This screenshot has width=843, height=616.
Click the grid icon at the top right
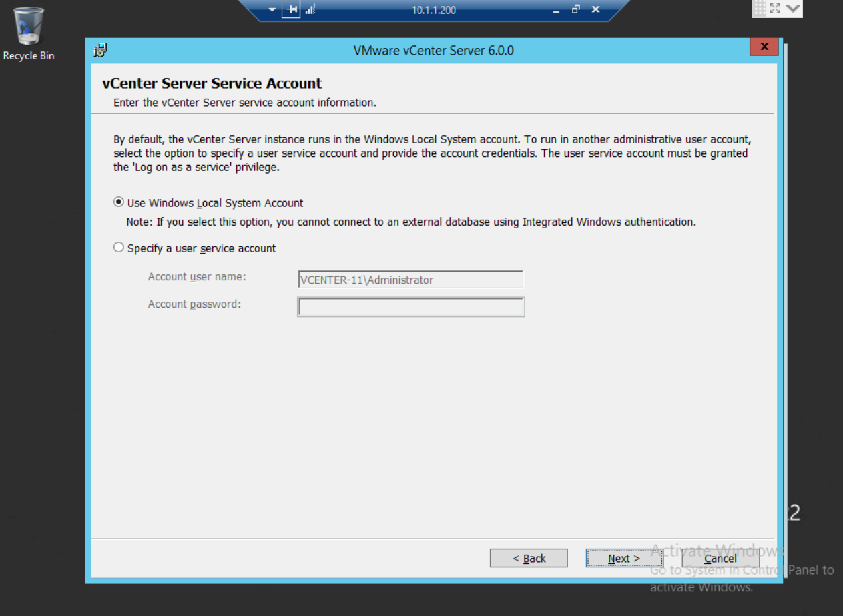tap(760, 8)
